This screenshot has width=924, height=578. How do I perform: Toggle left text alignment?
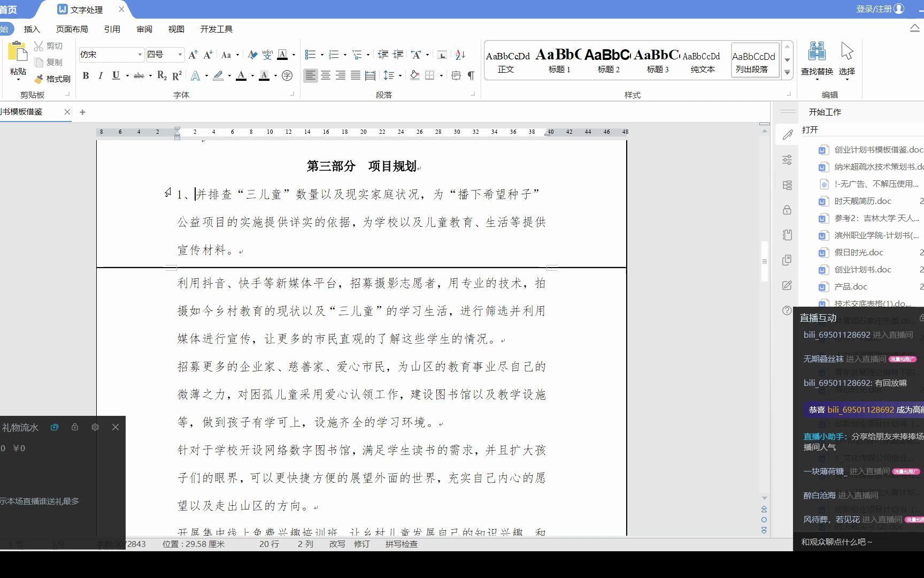310,76
